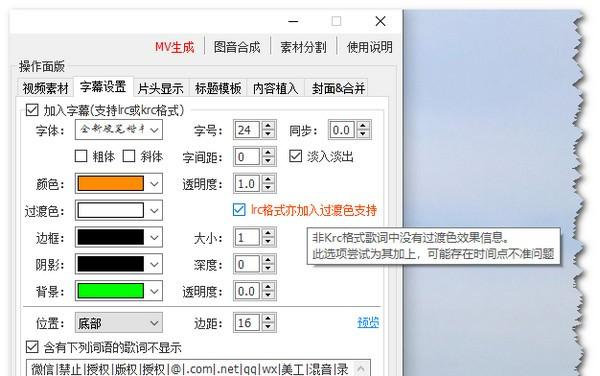The width and height of the screenshot is (600, 376).
Task: Decrease the 同步 value
Action: 363,134
